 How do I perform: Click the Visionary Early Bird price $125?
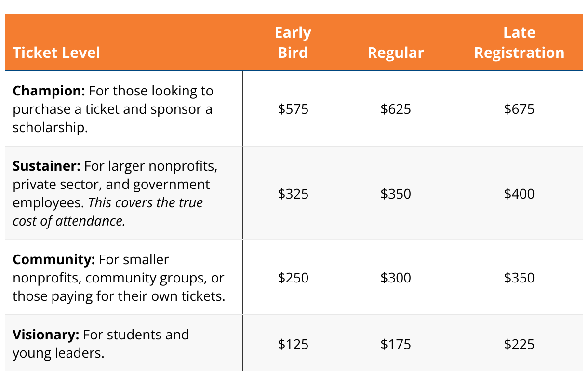click(293, 344)
